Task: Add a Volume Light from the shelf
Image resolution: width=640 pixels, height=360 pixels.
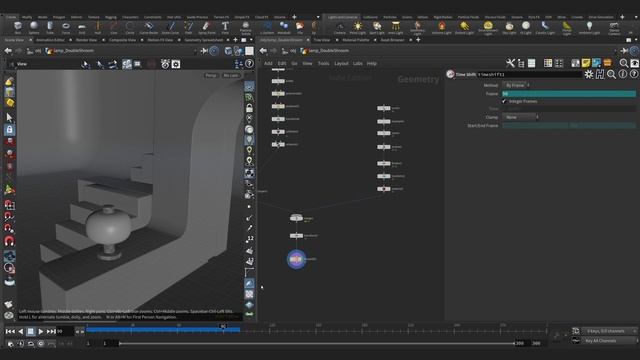Action: point(442,27)
